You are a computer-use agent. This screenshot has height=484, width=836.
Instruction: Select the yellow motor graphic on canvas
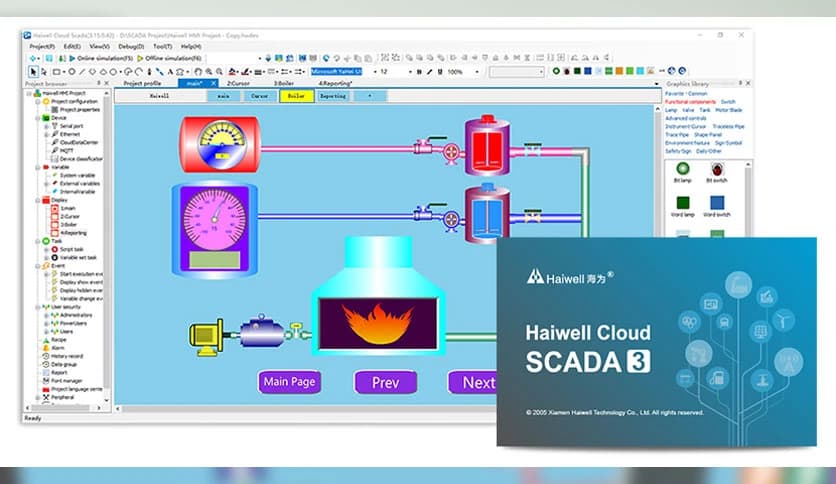(x=206, y=336)
